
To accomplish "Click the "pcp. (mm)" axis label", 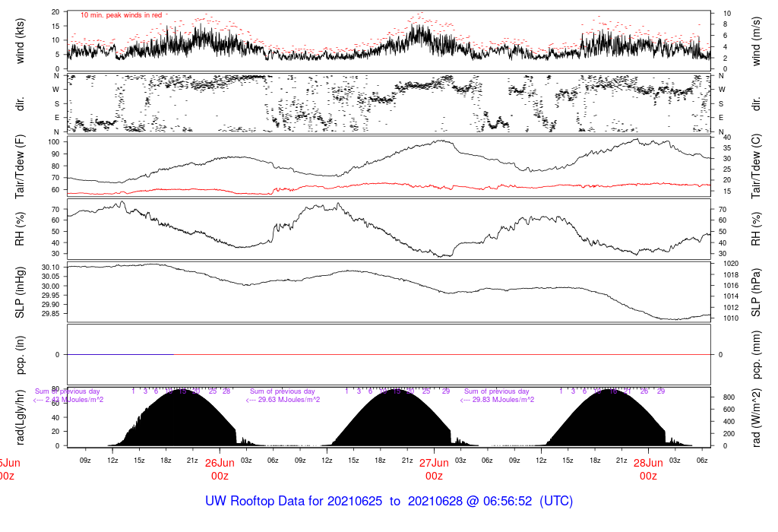I will click(756, 355).
